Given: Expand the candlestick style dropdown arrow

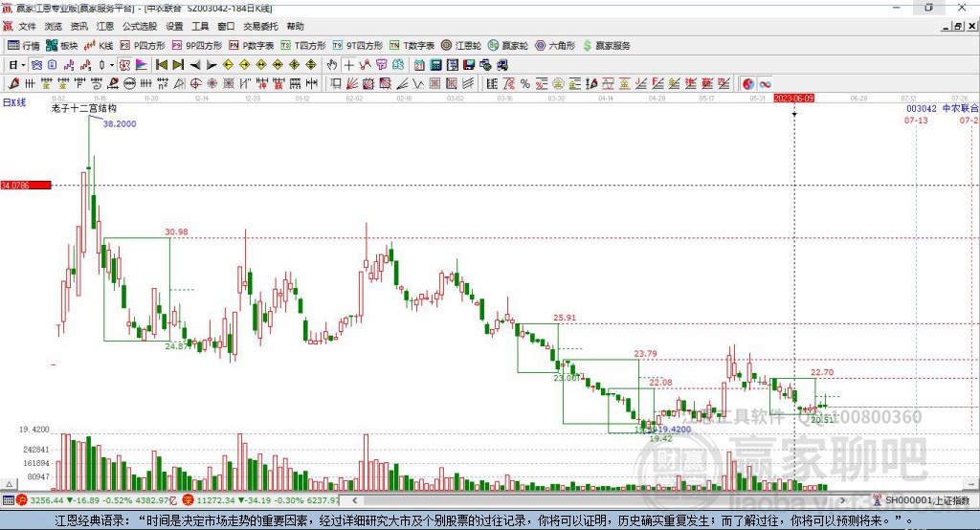Looking at the screenshot, I should 112,65.
